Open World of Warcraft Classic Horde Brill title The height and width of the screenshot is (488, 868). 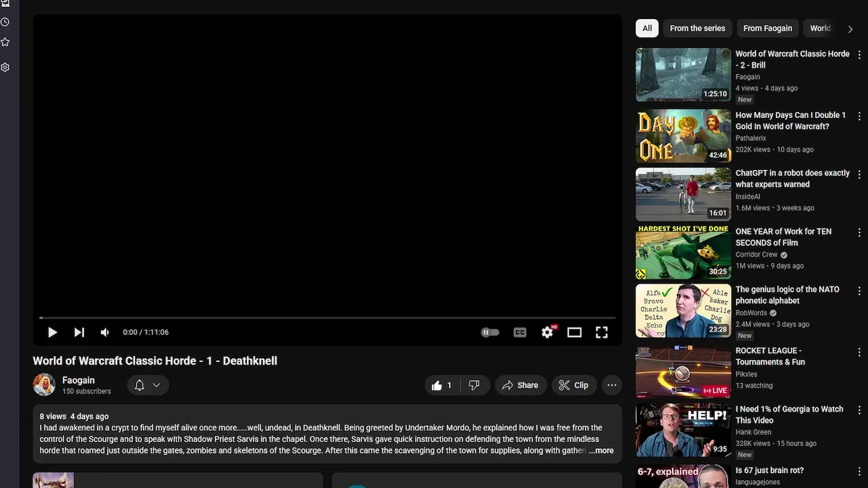[x=792, y=60]
